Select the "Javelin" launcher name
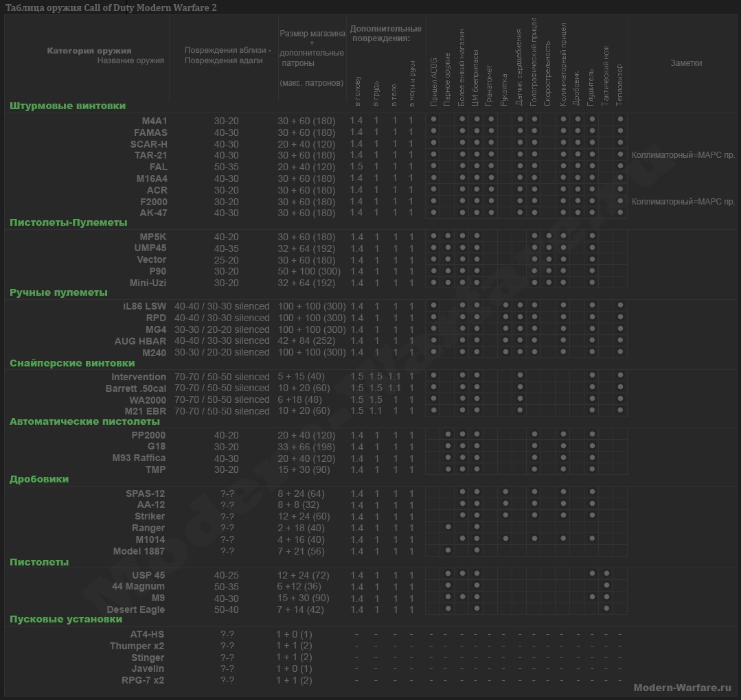741x700 pixels. tap(148, 669)
